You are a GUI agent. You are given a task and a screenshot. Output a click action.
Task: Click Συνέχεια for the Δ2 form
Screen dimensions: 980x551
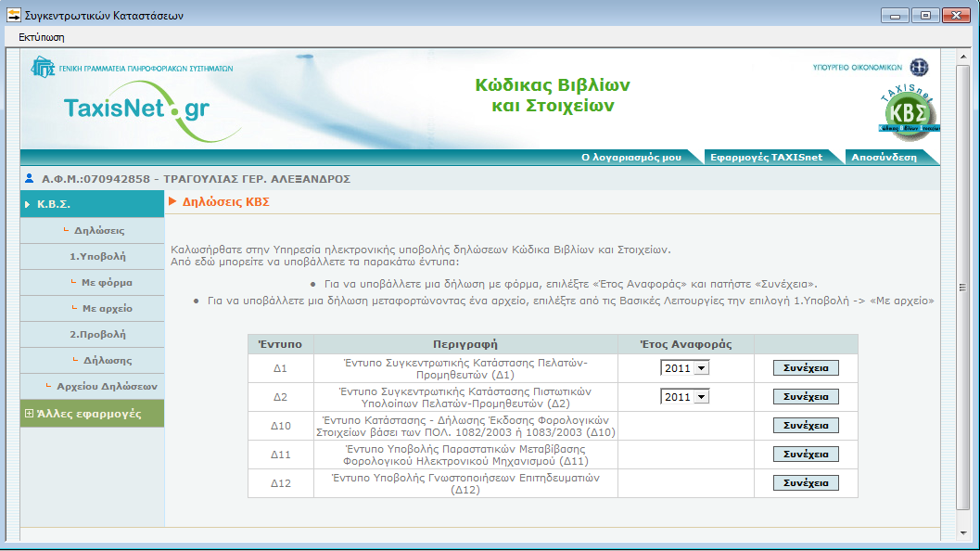806,396
